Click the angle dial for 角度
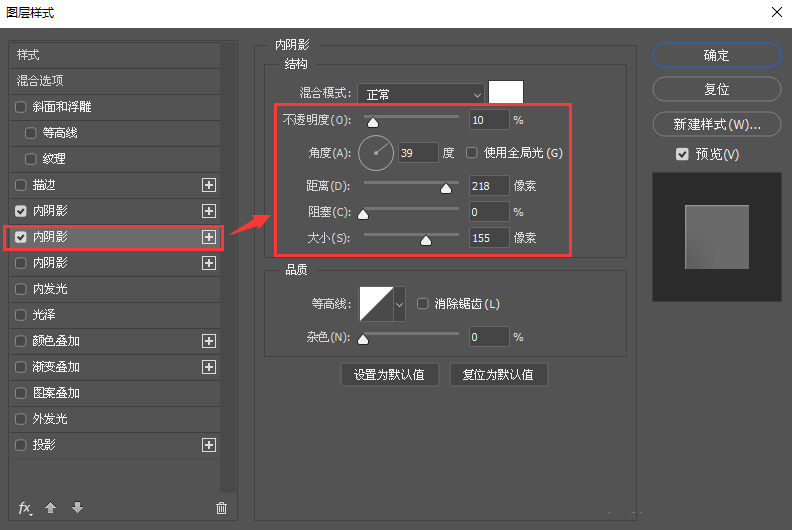 point(376,153)
